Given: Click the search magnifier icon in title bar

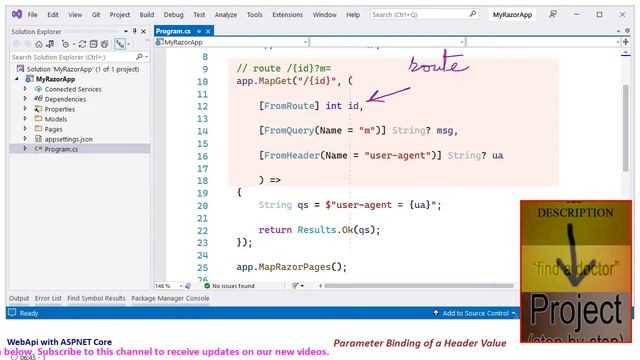Looking at the screenshot, I should [x=473, y=14].
